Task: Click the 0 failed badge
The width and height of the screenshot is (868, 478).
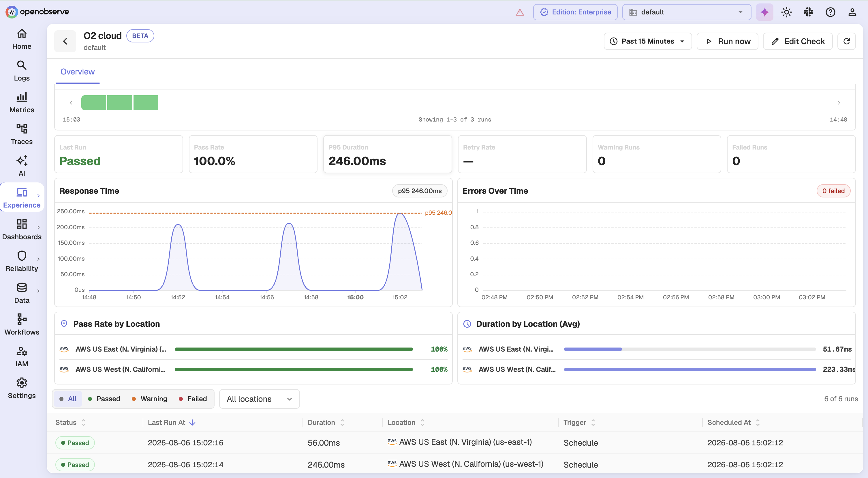Action: [833, 191]
